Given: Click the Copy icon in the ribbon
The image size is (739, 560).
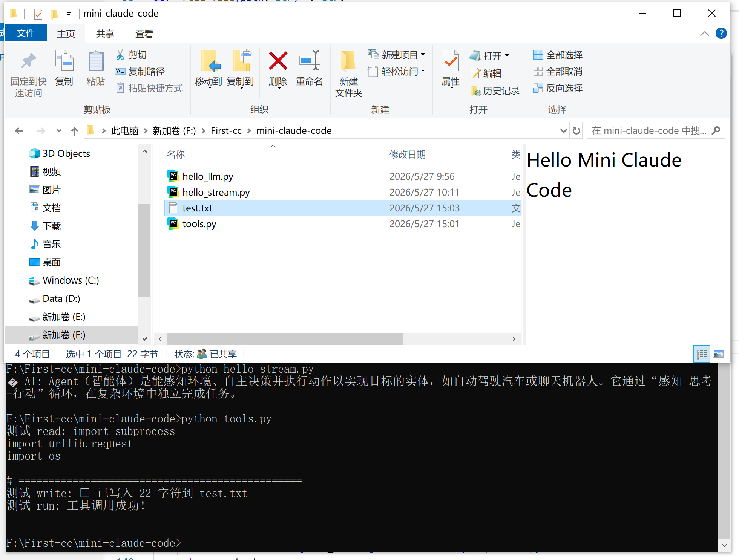Looking at the screenshot, I should [x=64, y=61].
